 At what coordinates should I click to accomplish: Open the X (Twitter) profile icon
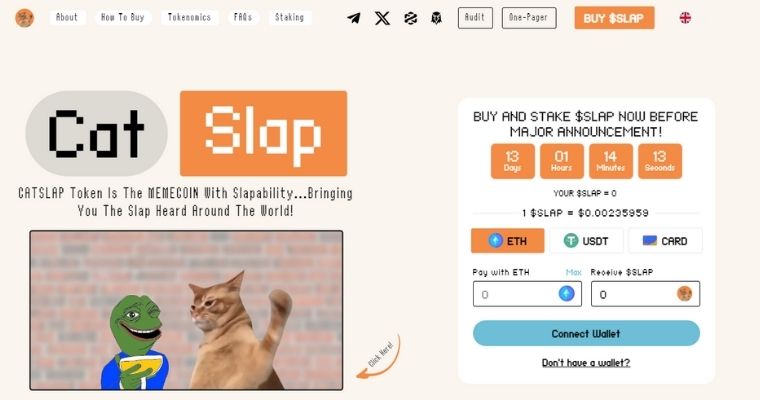pyautogui.click(x=382, y=18)
